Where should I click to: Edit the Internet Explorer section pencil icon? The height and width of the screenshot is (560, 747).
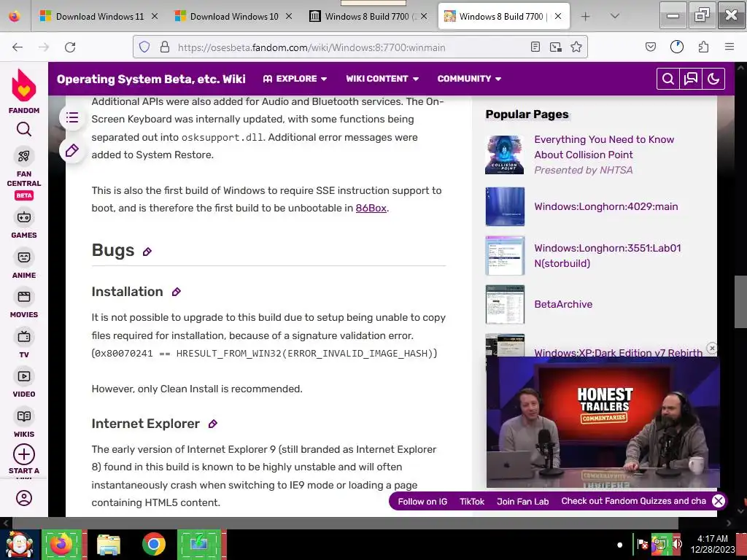click(213, 424)
